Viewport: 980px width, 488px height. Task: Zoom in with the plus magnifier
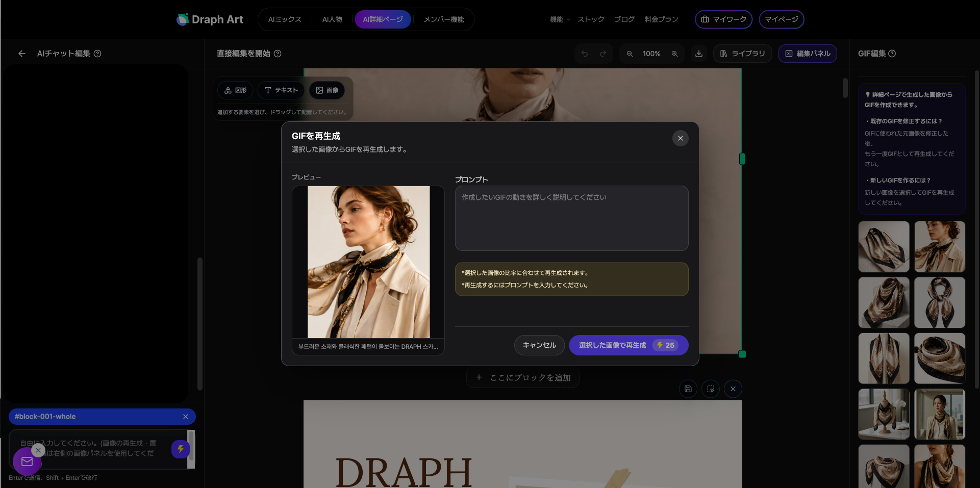(674, 54)
